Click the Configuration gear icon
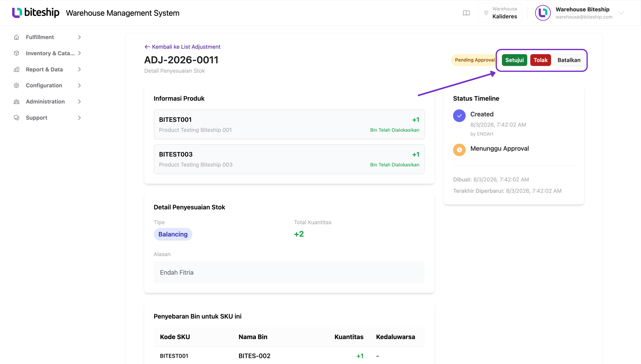Viewport: 641px width, 364px height. pyautogui.click(x=17, y=86)
